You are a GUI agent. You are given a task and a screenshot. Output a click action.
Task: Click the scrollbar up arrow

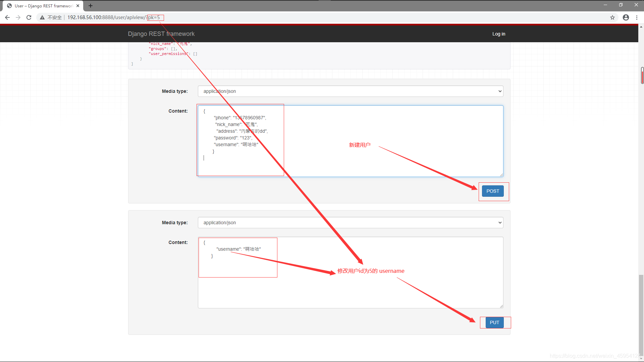coord(641,27)
